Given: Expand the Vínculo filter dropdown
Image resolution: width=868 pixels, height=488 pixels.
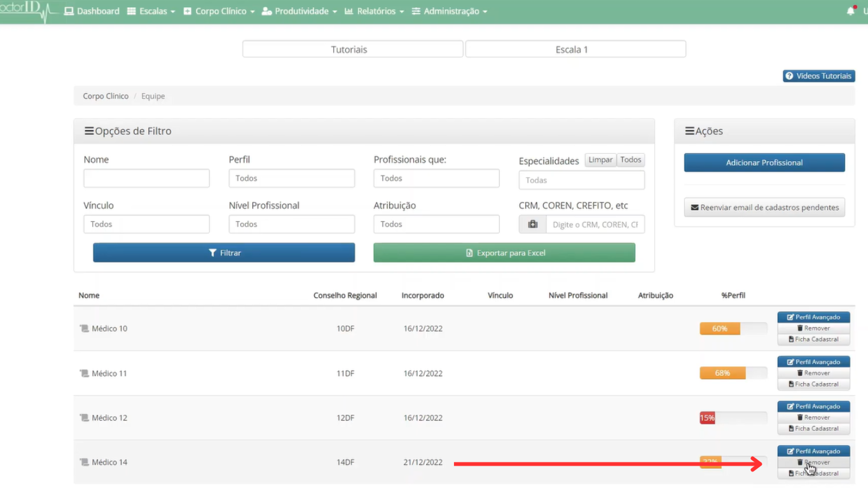Looking at the screenshot, I should click(146, 224).
